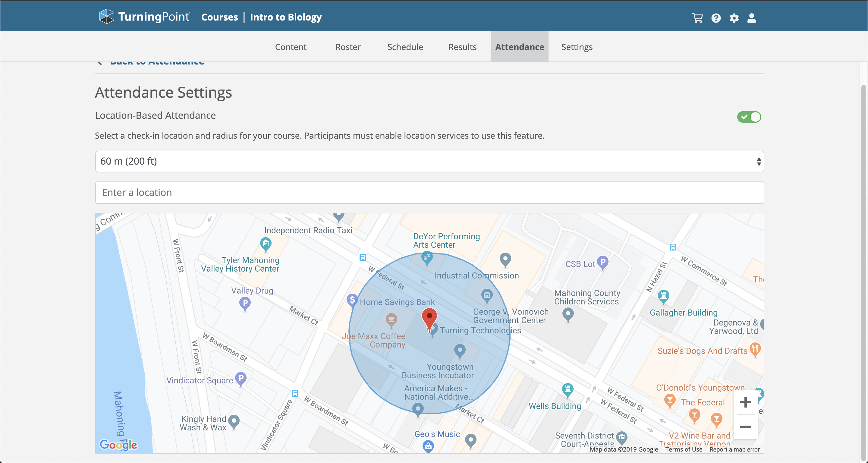868x463 pixels.
Task: Click the page vertical scrollbar
Action: coord(863,273)
